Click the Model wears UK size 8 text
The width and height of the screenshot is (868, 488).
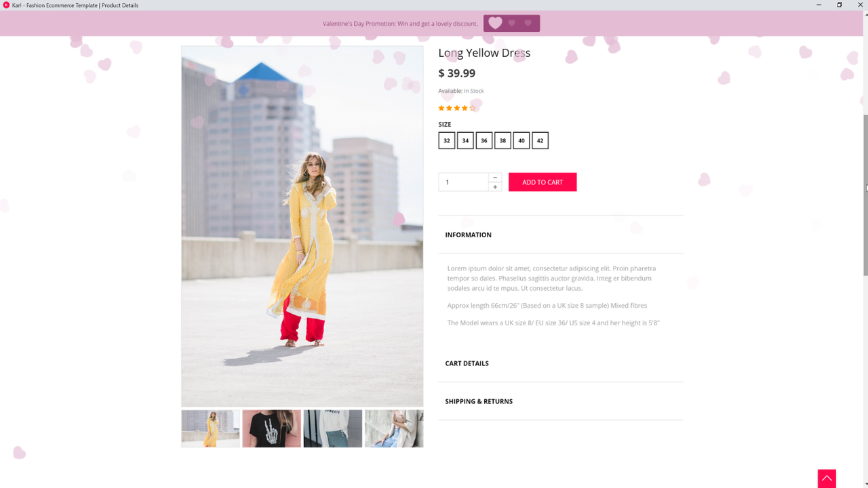[x=553, y=323]
